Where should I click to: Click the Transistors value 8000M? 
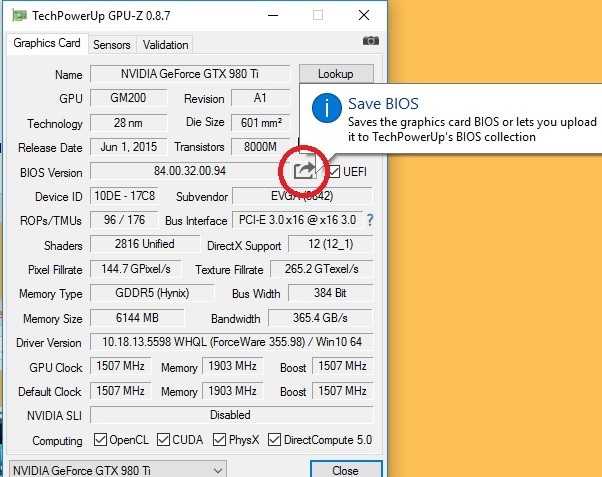260,147
